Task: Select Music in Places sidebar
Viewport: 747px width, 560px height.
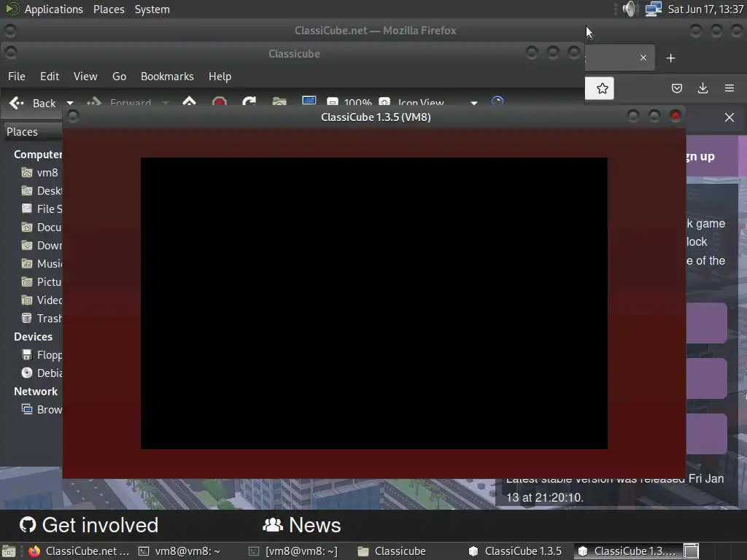Action: point(42,263)
